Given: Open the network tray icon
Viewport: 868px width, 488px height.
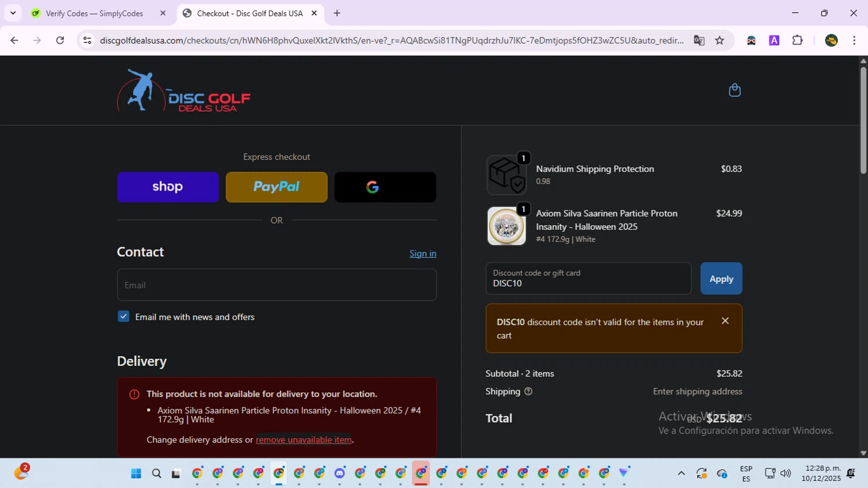Looking at the screenshot, I should 770,474.
